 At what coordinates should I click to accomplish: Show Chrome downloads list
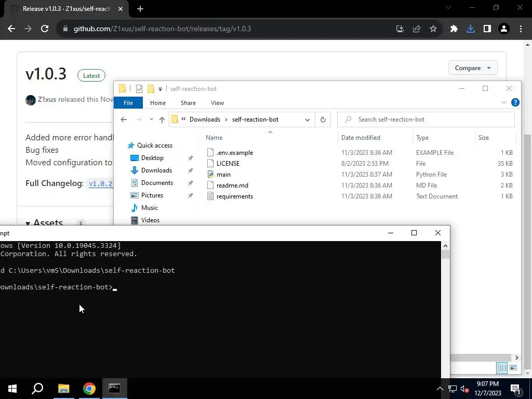tap(471, 29)
